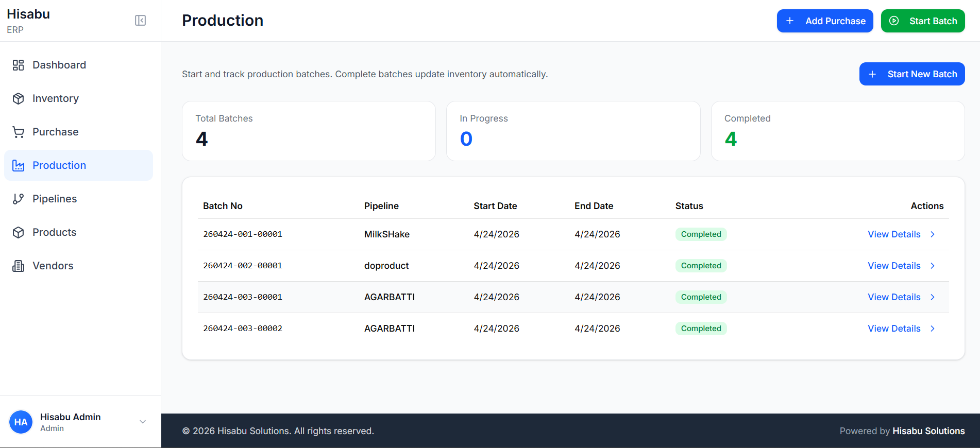This screenshot has width=980, height=448.
Task: Click batch number 260424-003-00001
Action: pos(243,297)
